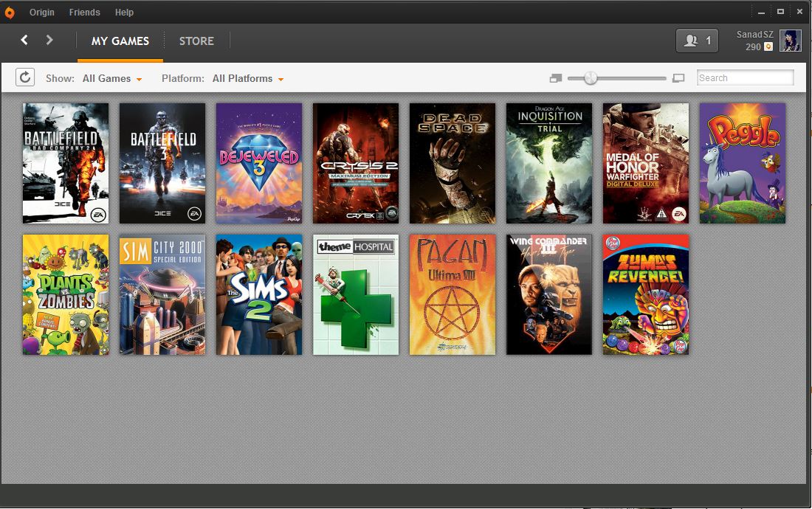The image size is (812, 509).
Task: Select the Pagan Ultima VIII tile
Action: (x=453, y=294)
